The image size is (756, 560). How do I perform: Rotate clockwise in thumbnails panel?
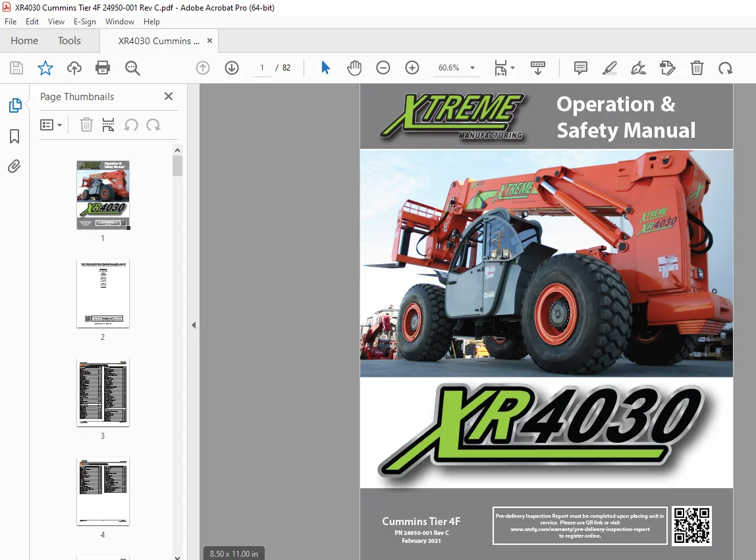(x=153, y=125)
